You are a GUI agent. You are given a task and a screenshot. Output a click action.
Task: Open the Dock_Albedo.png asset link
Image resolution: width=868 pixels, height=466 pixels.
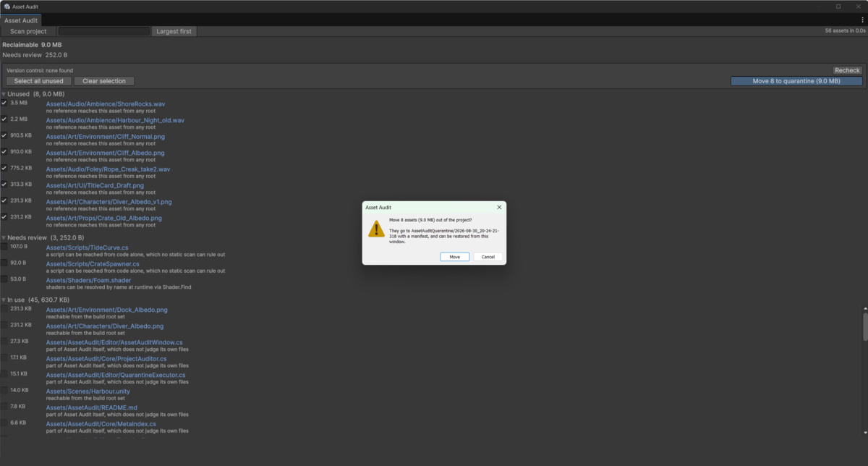(x=107, y=310)
